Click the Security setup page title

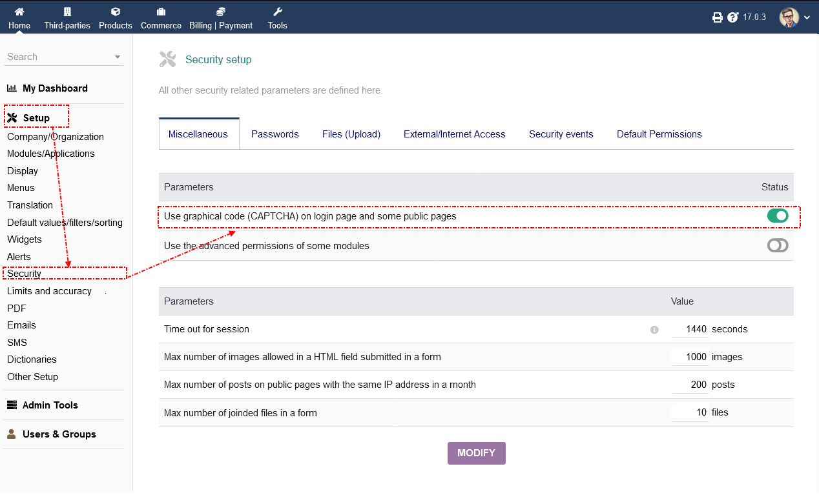218,59
